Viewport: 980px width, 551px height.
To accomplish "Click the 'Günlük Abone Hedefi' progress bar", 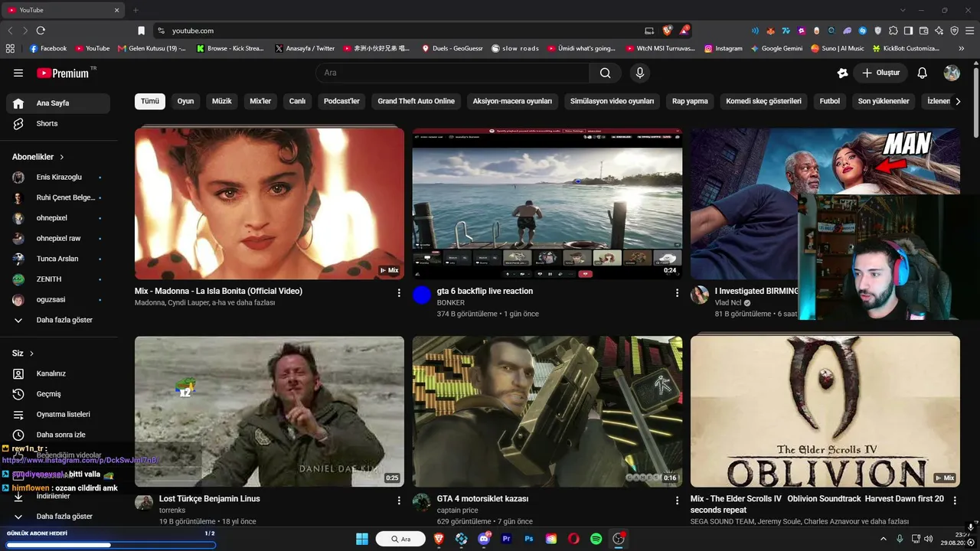I will click(x=110, y=545).
